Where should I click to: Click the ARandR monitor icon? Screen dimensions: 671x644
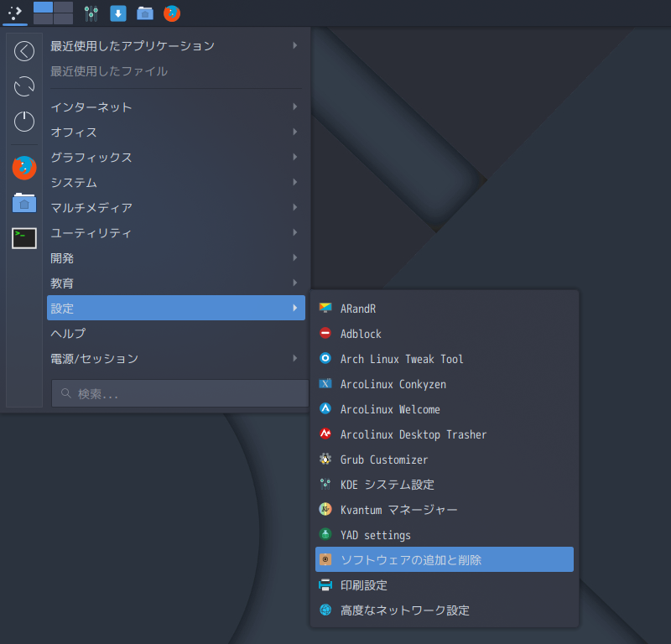(325, 308)
